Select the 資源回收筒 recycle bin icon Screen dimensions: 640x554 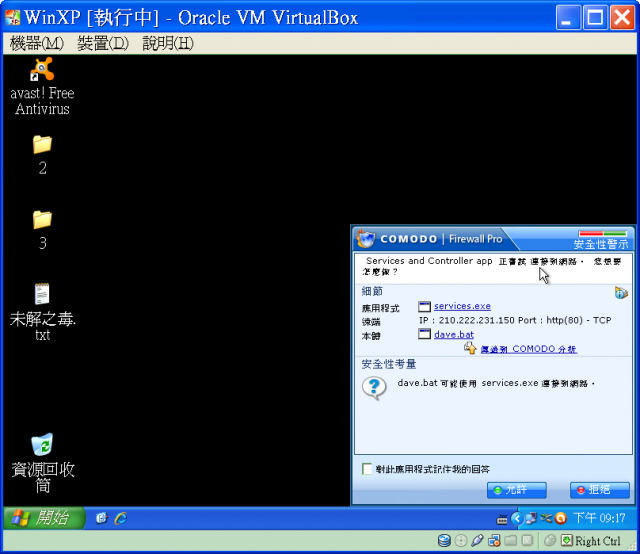point(42,463)
